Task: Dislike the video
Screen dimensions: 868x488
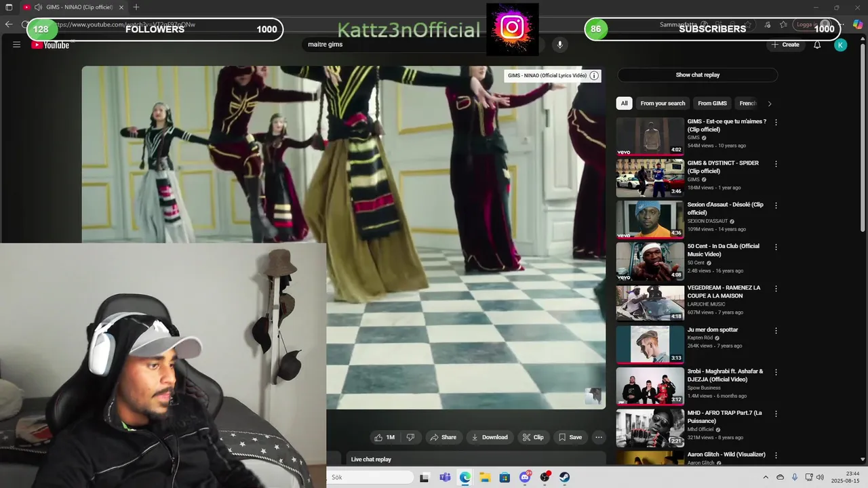Action: [410, 437]
